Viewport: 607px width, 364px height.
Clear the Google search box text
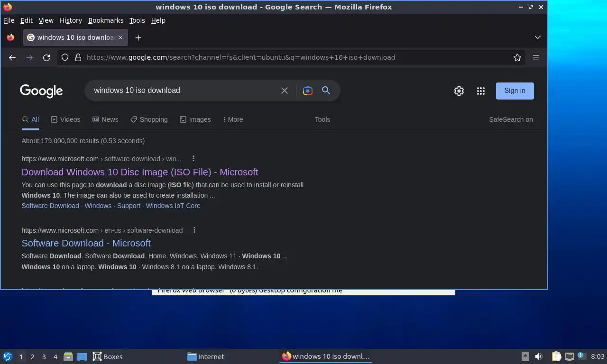(285, 91)
